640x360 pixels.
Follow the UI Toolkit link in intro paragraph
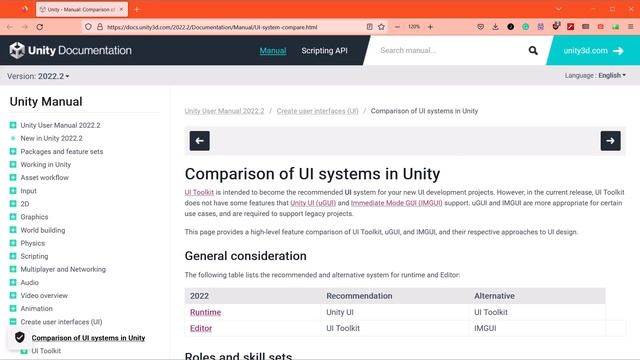click(x=199, y=192)
